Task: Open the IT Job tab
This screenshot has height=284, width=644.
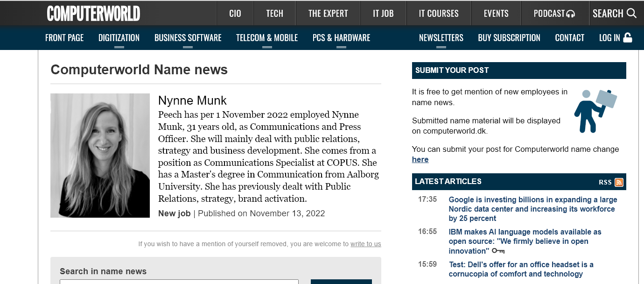Action: point(383,14)
